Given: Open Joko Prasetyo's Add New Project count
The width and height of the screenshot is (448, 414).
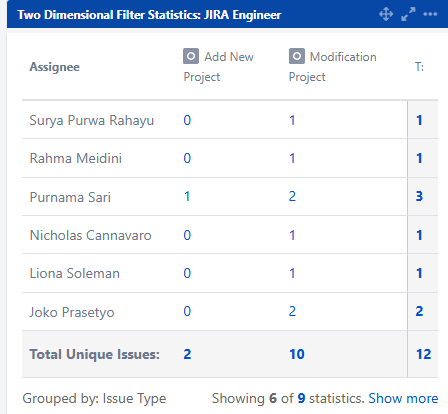Looking at the screenshot, I should pyautogui.click(x=187, y=311).
